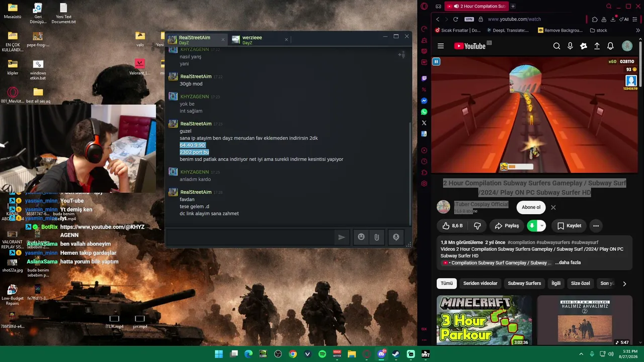Click the Opera address bar URL
This screenshot has height=362, width=644.
point(514,19)
